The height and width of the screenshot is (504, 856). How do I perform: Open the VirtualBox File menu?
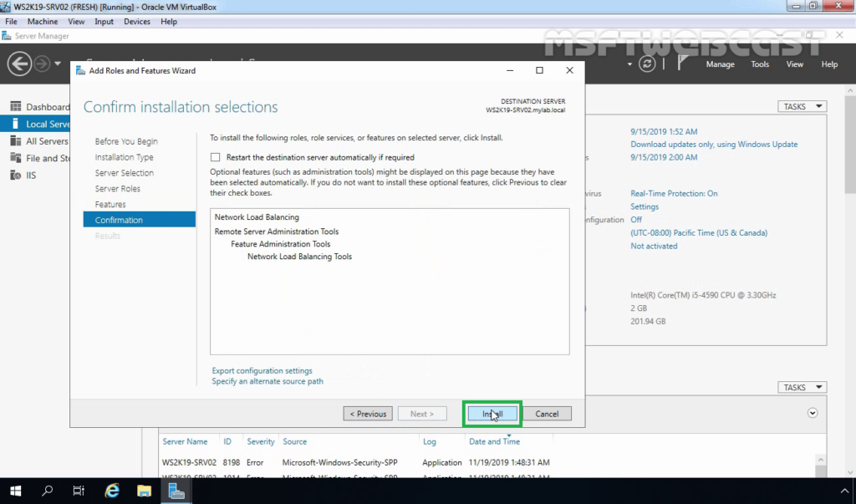click(11, 21)
